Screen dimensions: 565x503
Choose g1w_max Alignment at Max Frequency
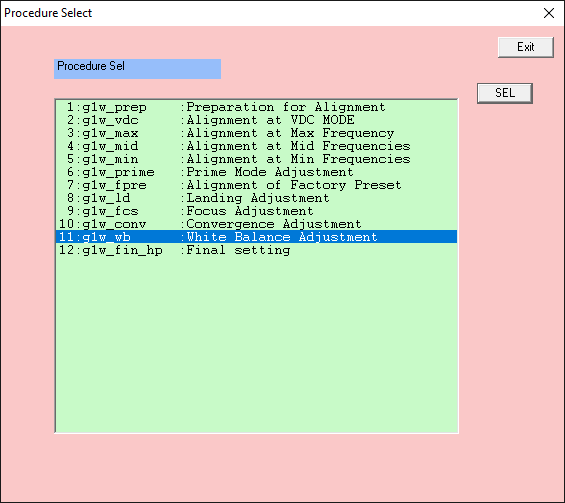[x=256, y=133]
